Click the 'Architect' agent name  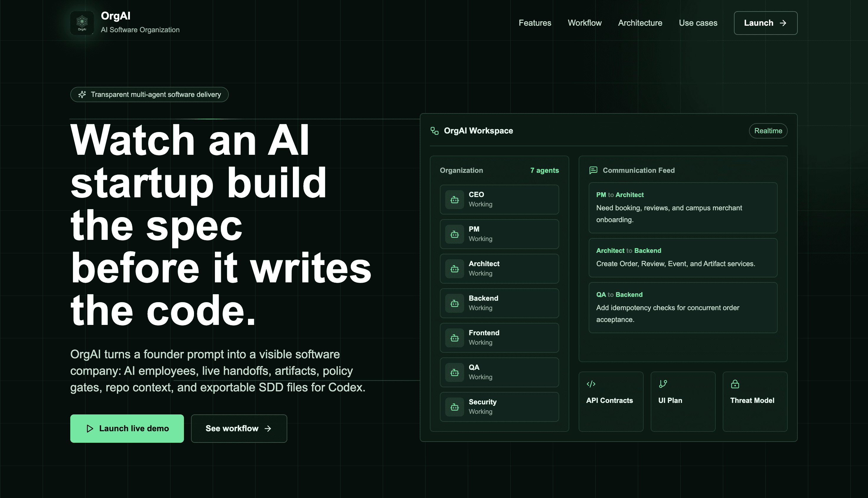[484, 263]
